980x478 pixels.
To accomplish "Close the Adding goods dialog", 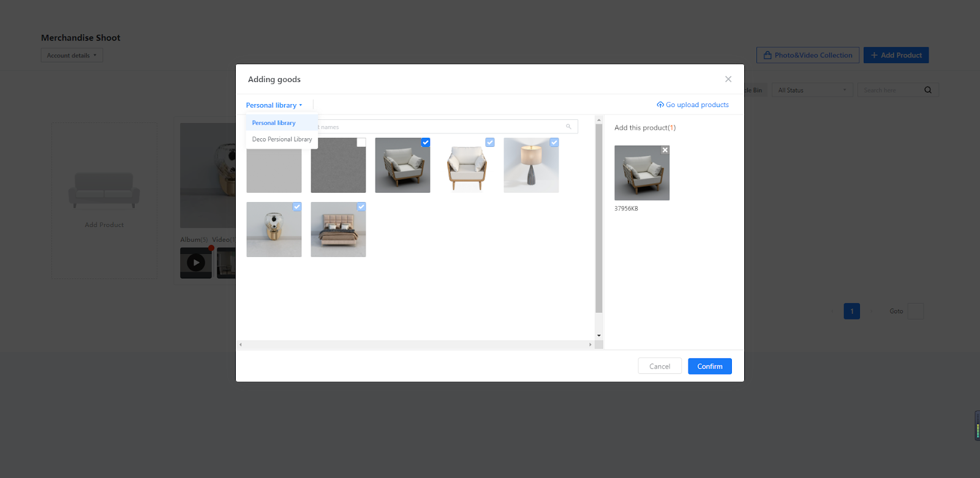I will point(728,79).
